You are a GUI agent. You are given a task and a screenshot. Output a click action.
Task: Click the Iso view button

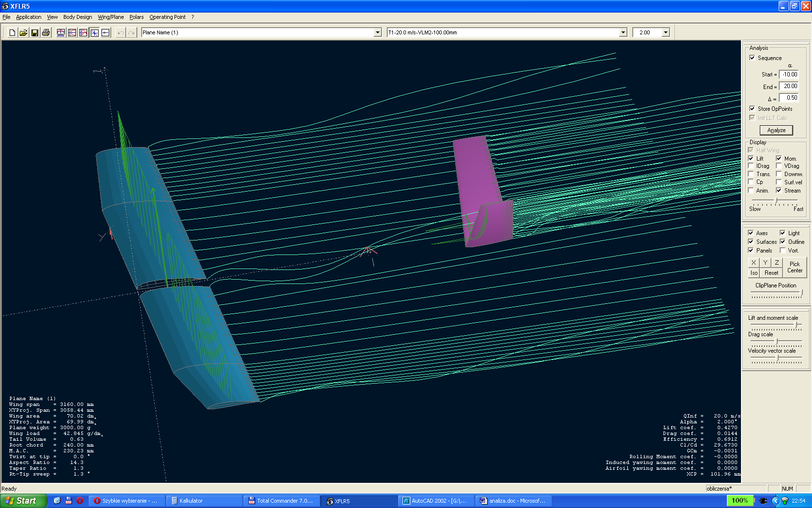[x=754, y=273]
